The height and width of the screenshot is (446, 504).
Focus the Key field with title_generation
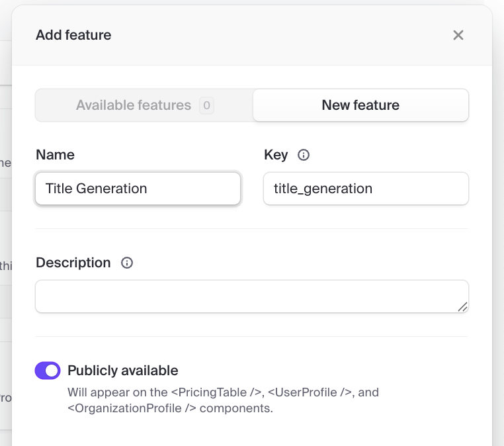[x=366, y=189]
